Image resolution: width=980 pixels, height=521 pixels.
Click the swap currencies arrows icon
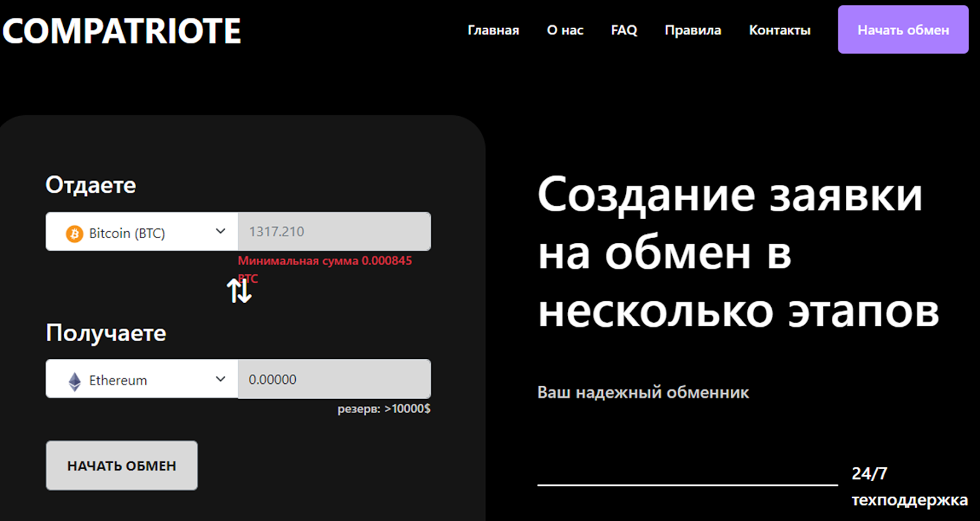[239, 290]
